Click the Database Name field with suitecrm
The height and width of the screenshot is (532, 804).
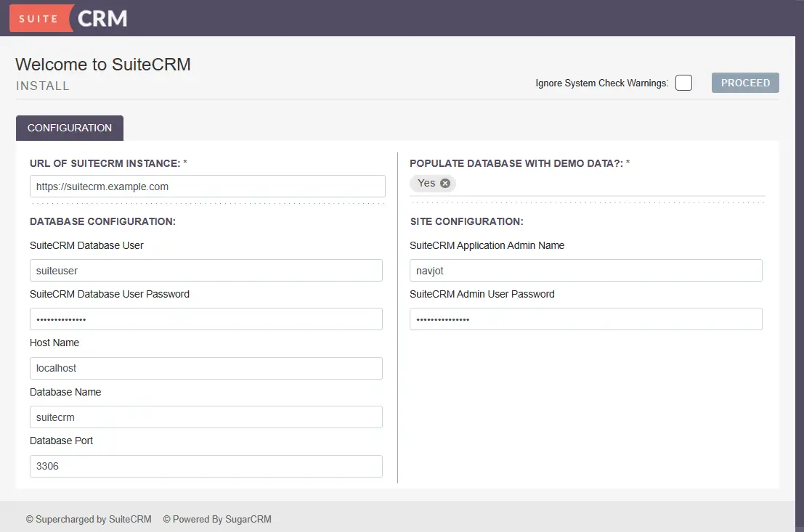pyautogui.click(x=206, y=417)
